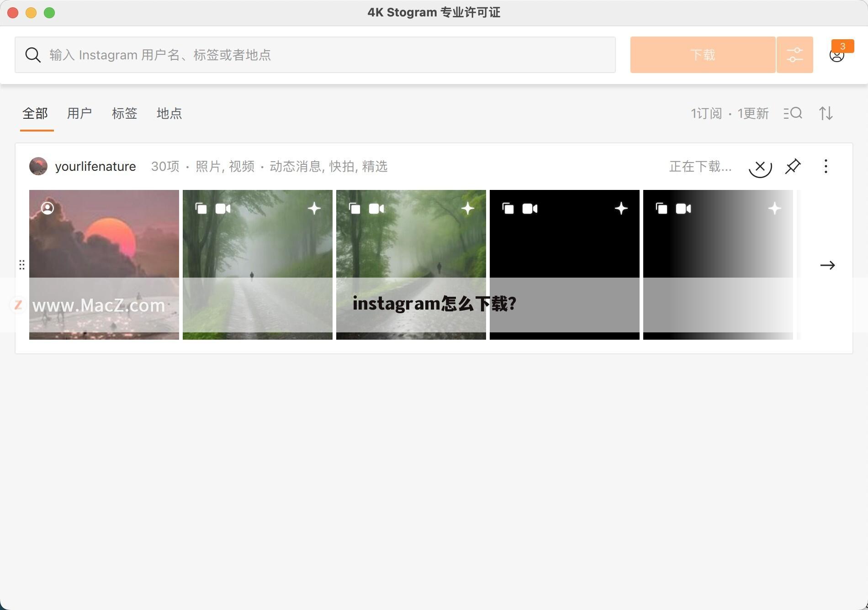
Task: Open three-dot menu for yourlifenature
Action: 826,166
